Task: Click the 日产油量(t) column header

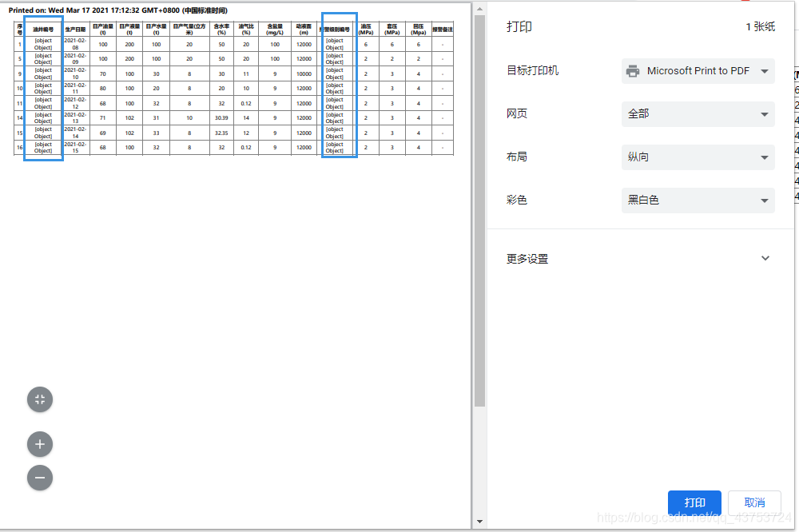Action: (103, 30)
